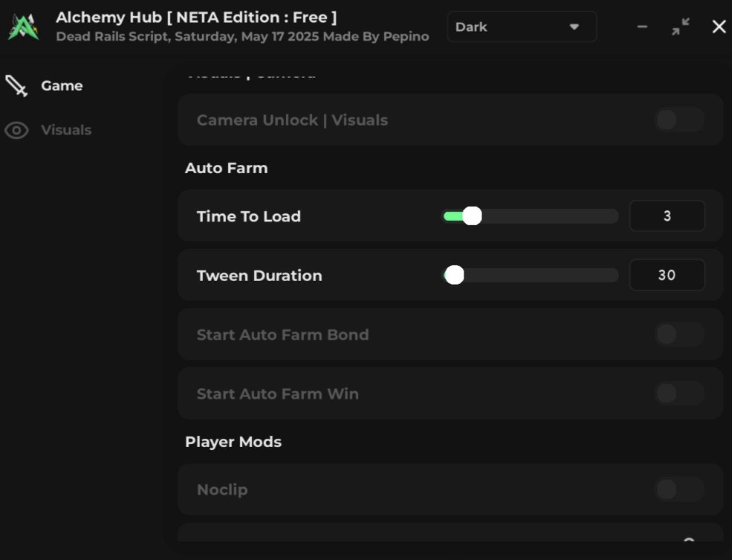Collapse window using the shrink arrows icon
This screenshot has width=732, height=560.
(681, 27)
